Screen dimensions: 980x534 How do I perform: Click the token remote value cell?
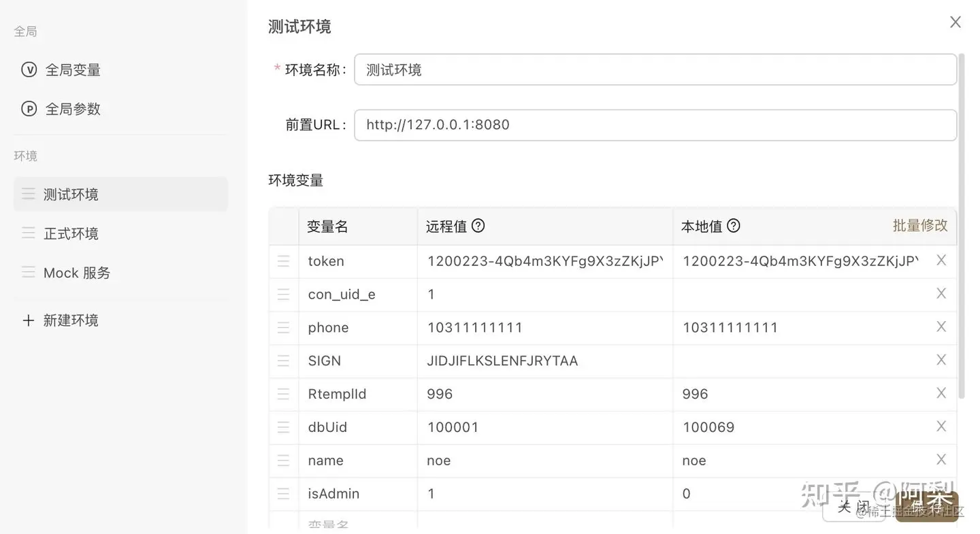point(545,261)
